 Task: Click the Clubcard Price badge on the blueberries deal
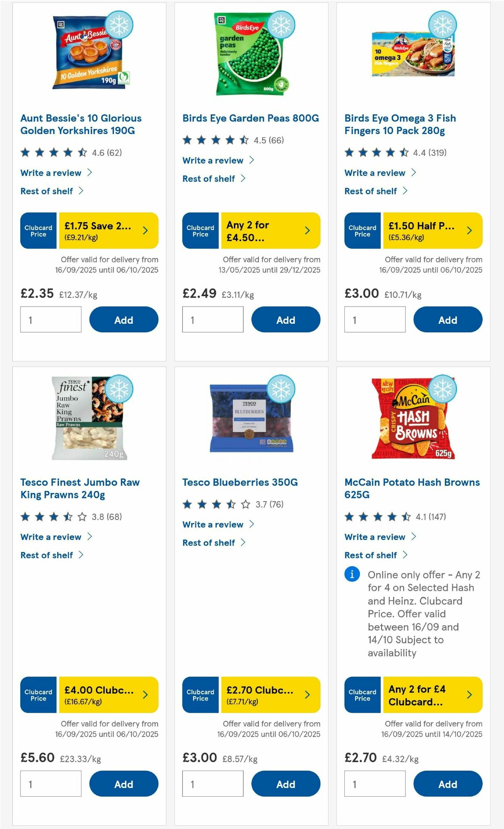(200, 695)
